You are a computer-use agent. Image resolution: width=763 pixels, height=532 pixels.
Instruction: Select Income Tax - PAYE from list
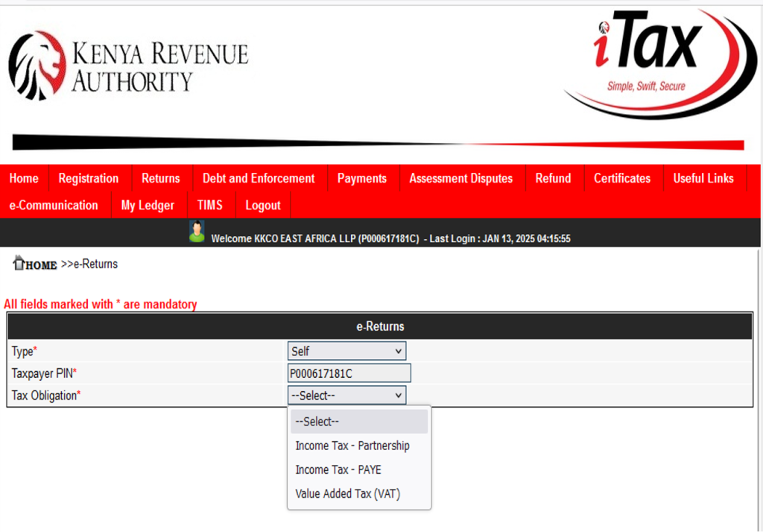tap(338, 469)
